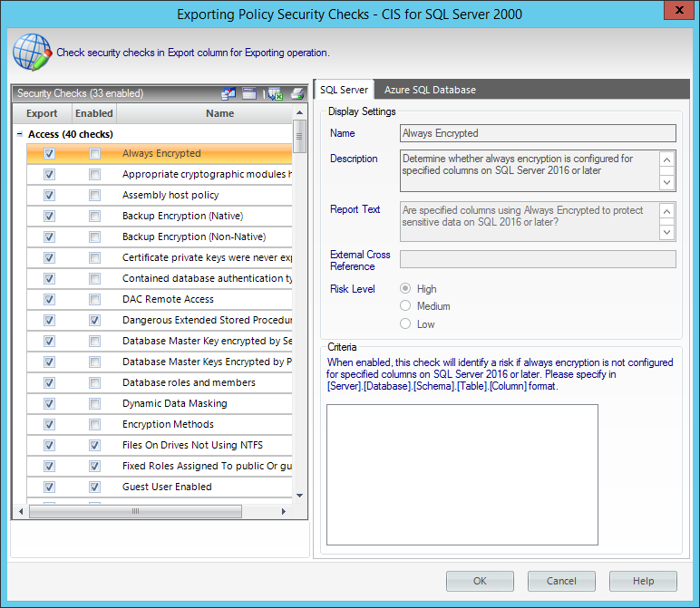Switch to the Azure SQL Database tab
700x608 pixels.
(x=430, y=90)
